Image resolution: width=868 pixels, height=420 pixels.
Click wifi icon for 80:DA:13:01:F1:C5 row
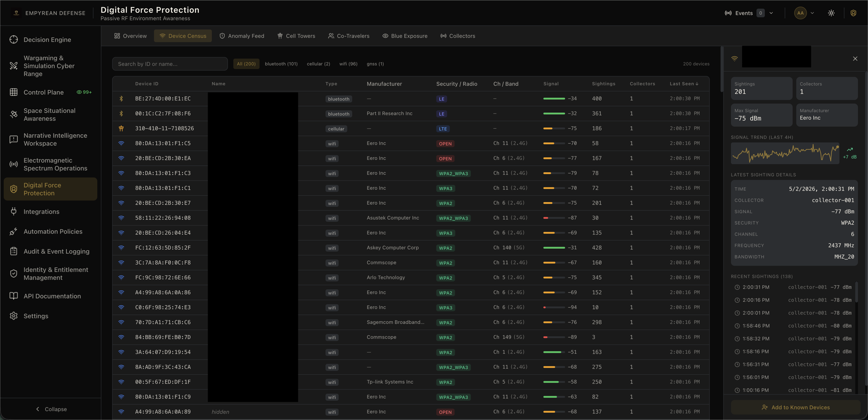(x=121, y=143)
